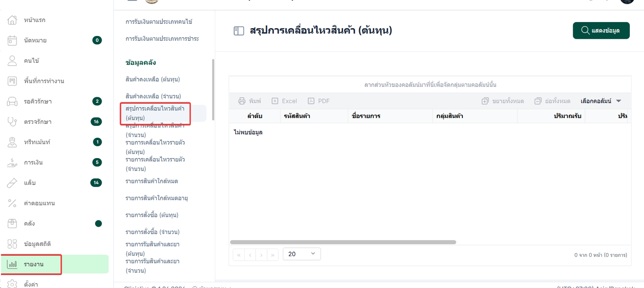644x288 pixels.
Task: Click the ชื่อรายการ column header
Action: [390, 116]
